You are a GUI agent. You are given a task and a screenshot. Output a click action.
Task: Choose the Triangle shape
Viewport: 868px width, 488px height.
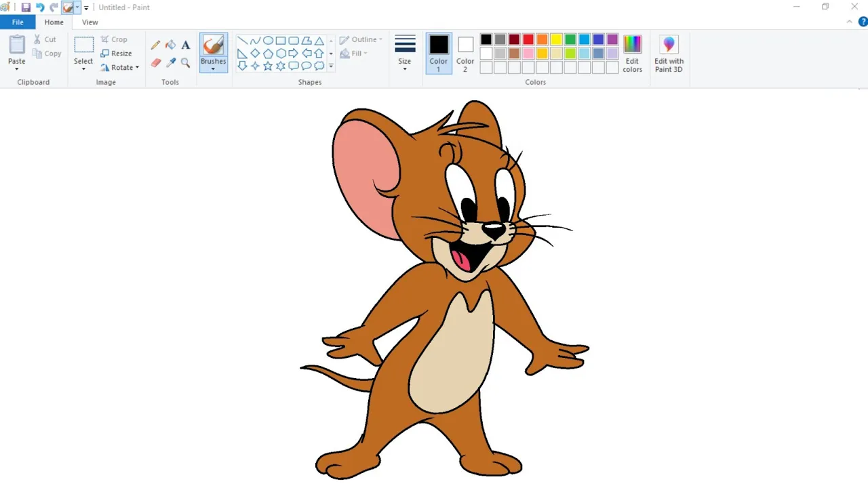click(x=319, y=41)
